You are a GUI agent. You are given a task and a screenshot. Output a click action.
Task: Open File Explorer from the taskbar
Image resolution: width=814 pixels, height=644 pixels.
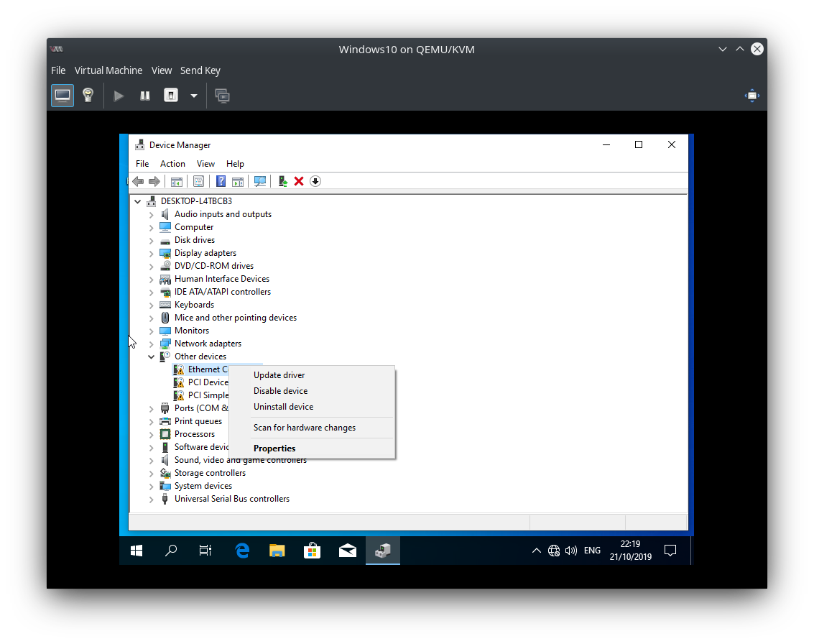(277, 551)
